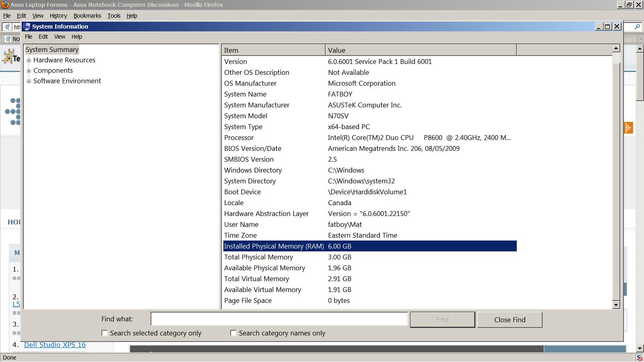Select the System Manufacturer row
This screenshot has height=362, width=644.
tap(370, 105)
